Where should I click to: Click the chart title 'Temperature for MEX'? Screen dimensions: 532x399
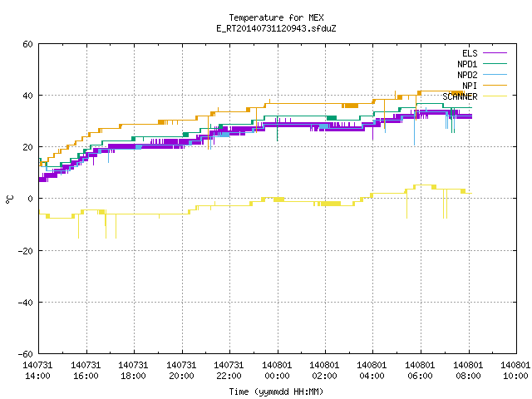[x=276, y=17]
